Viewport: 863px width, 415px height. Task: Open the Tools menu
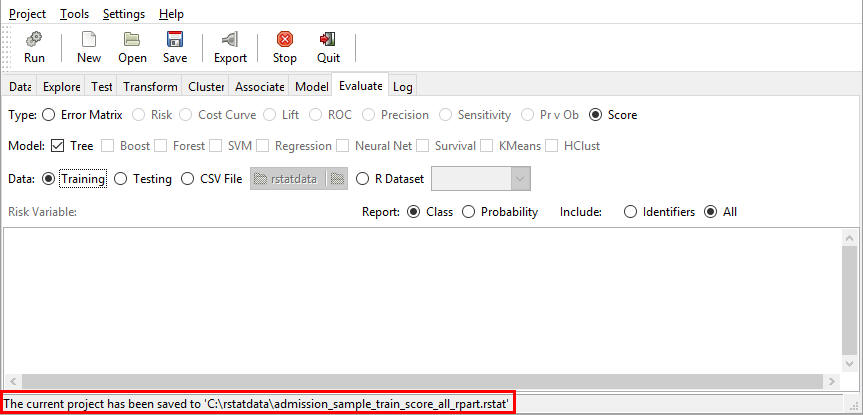(x=74, y=14)
